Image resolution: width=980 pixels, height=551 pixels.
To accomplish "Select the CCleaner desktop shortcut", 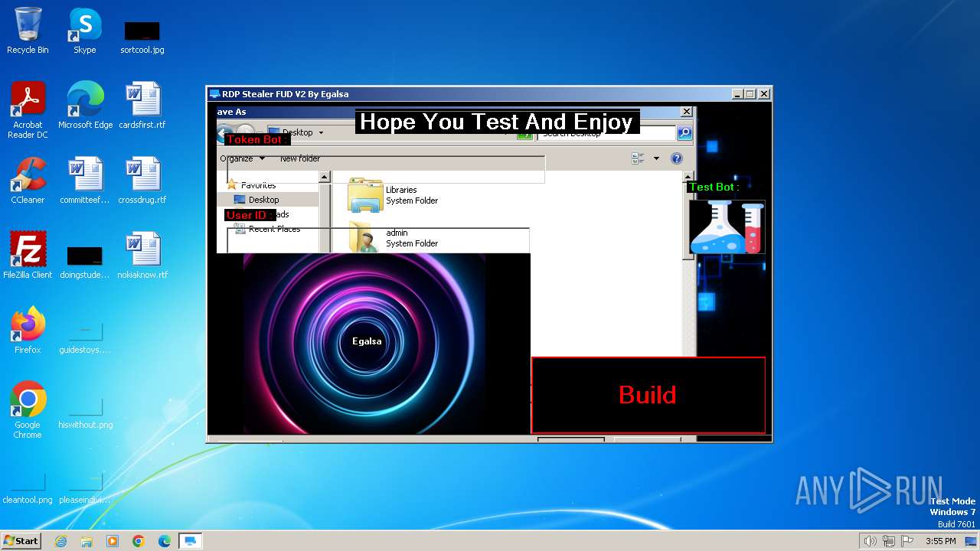I will pyautogui.click(x=28, y=181).
